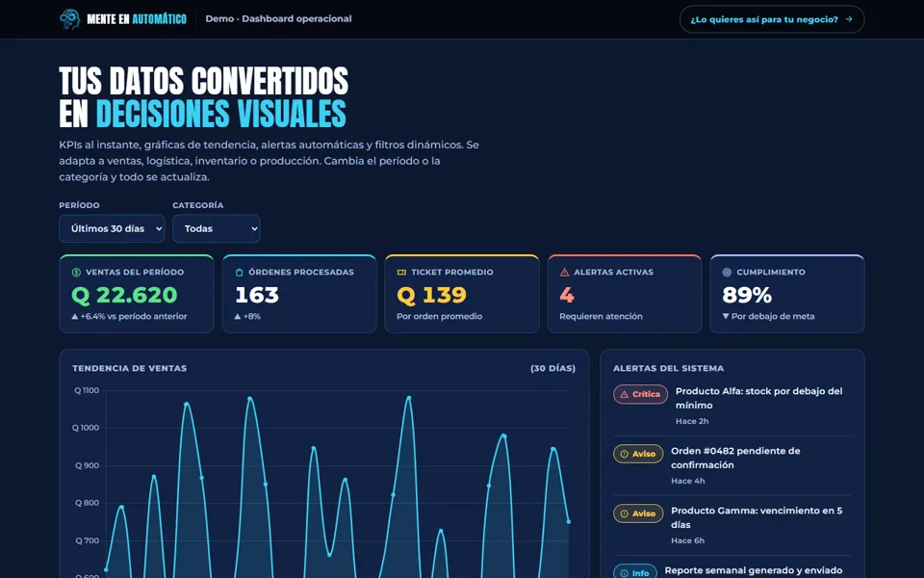Click the Aviso badge for Orden #0482
Screen dimensions: 924x578
click(x=638, y=454)
